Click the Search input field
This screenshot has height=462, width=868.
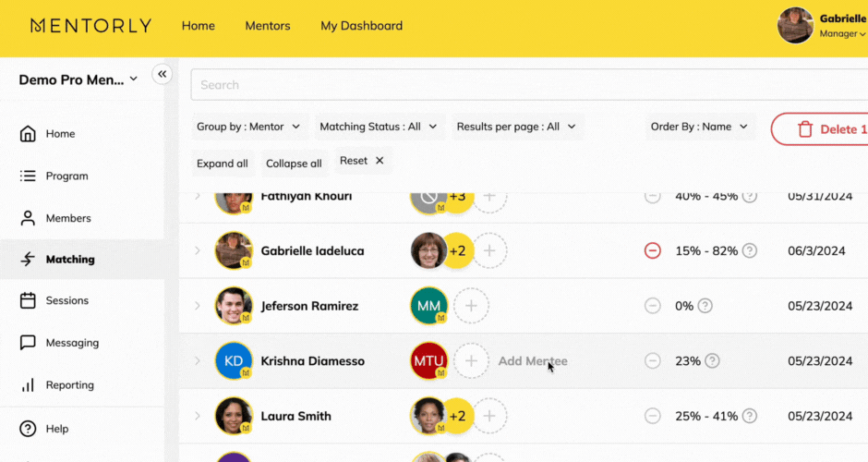pyautogui.click(x=526, y=85)
